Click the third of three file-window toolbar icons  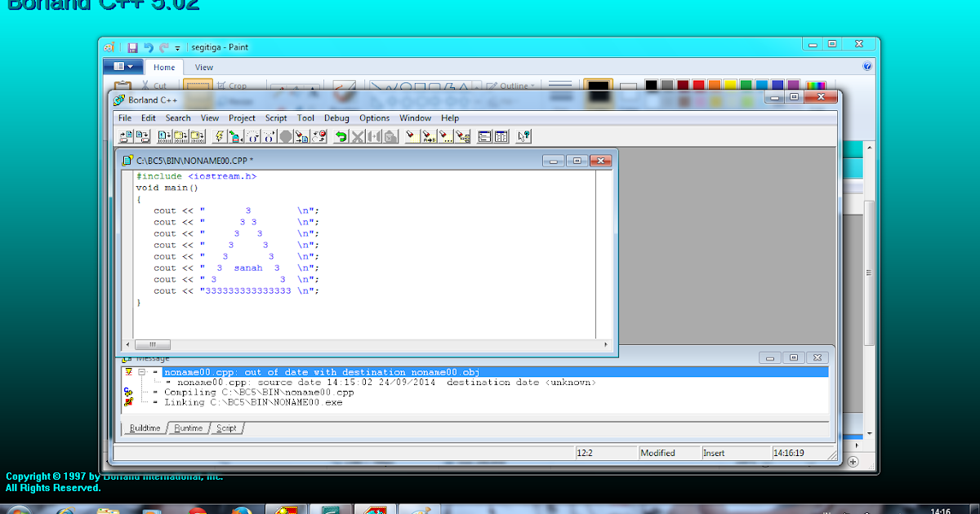[x=198, y=136]
